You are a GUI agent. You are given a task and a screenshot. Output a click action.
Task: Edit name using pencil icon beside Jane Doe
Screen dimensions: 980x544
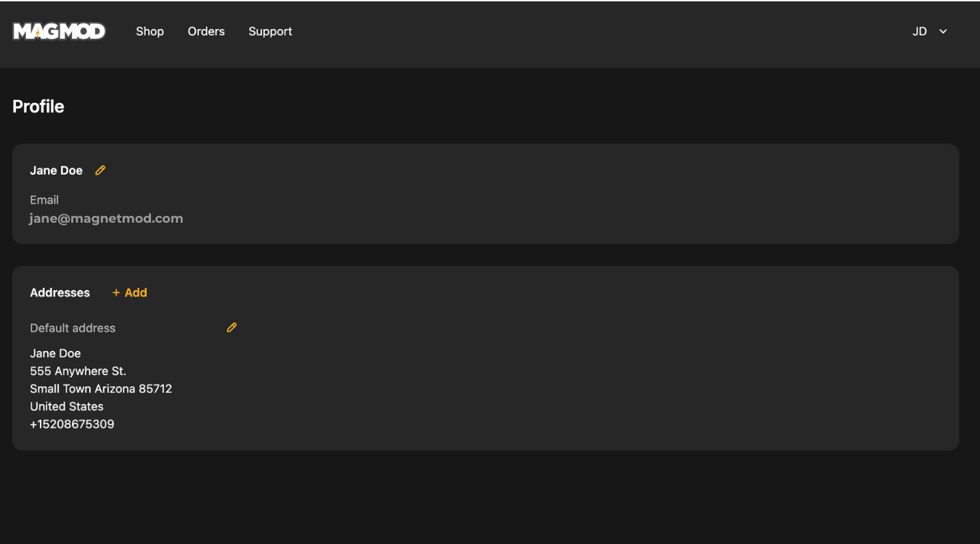pos(100,170)
